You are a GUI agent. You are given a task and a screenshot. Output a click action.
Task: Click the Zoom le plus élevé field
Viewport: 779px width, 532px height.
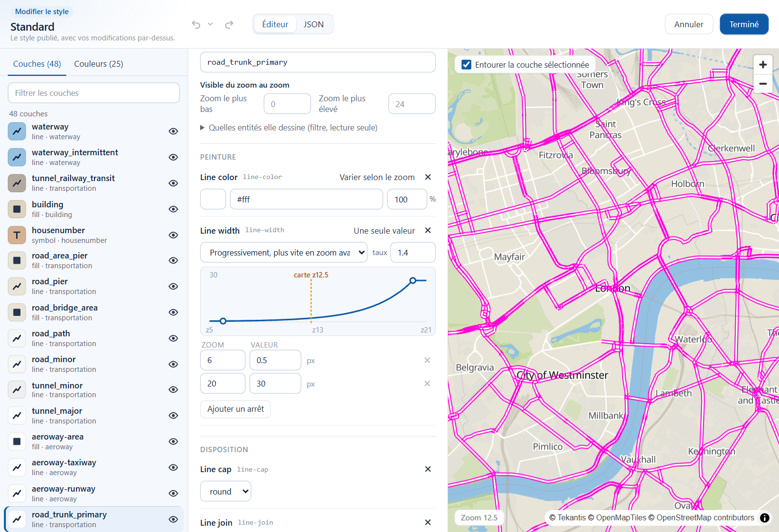click(x=412, y=104)
